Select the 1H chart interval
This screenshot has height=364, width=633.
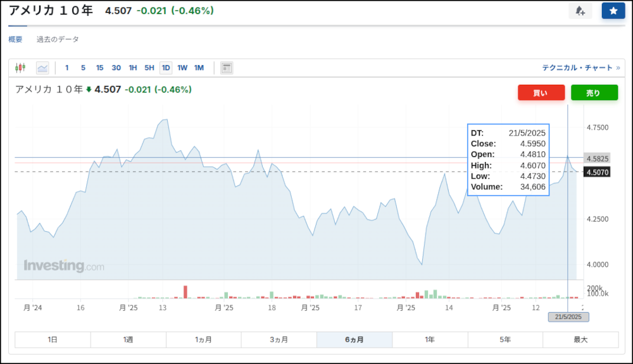click(x=133, y=68)
